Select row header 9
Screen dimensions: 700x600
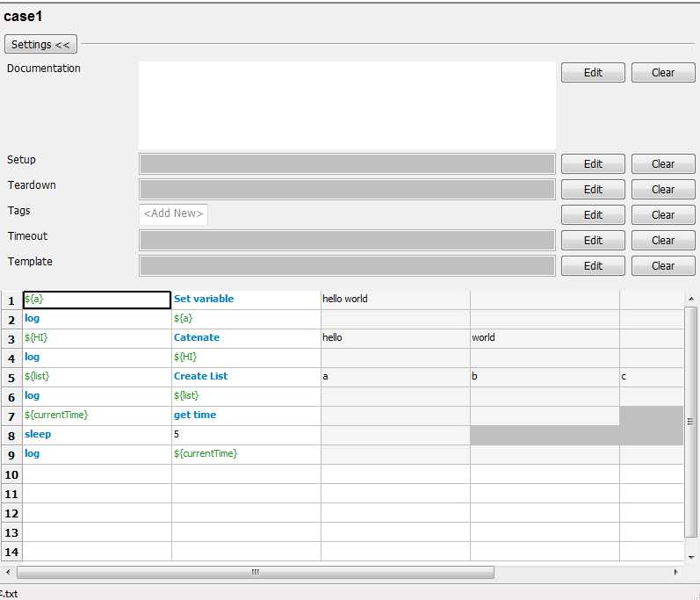click(x=11, y=455)
